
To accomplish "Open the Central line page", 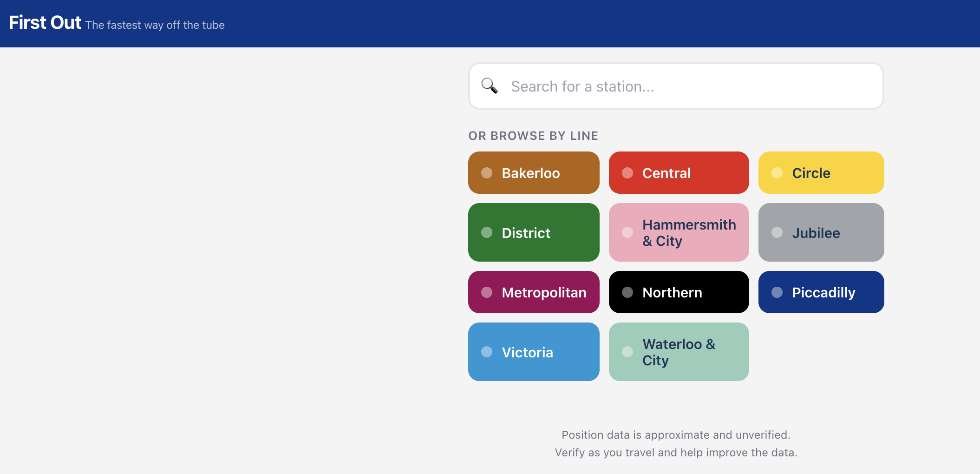I will [x=679, y=172].
